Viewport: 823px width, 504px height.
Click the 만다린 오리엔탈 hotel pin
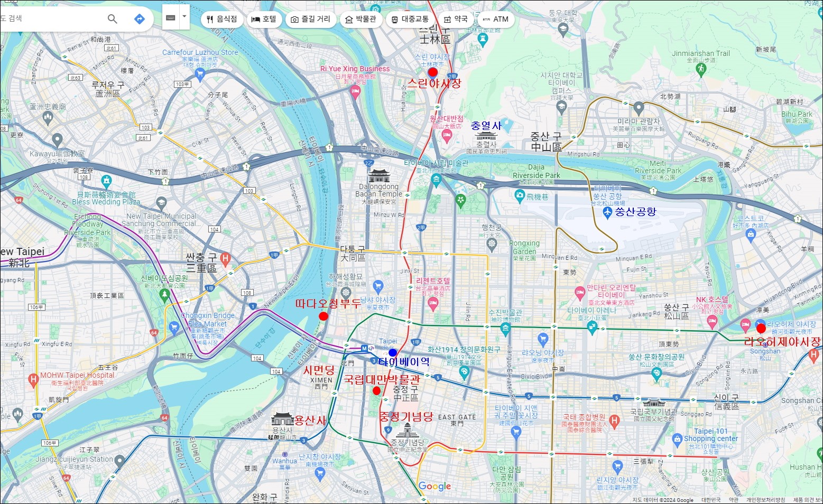[580, 292]
